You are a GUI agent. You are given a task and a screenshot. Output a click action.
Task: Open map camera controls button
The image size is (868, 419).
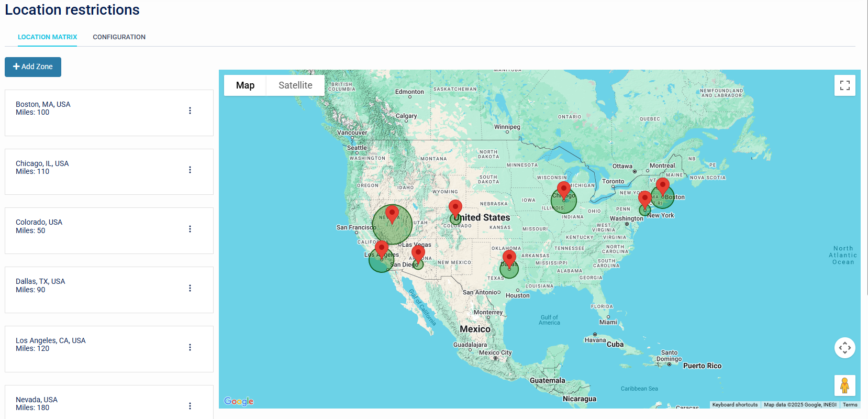[844, 348]
